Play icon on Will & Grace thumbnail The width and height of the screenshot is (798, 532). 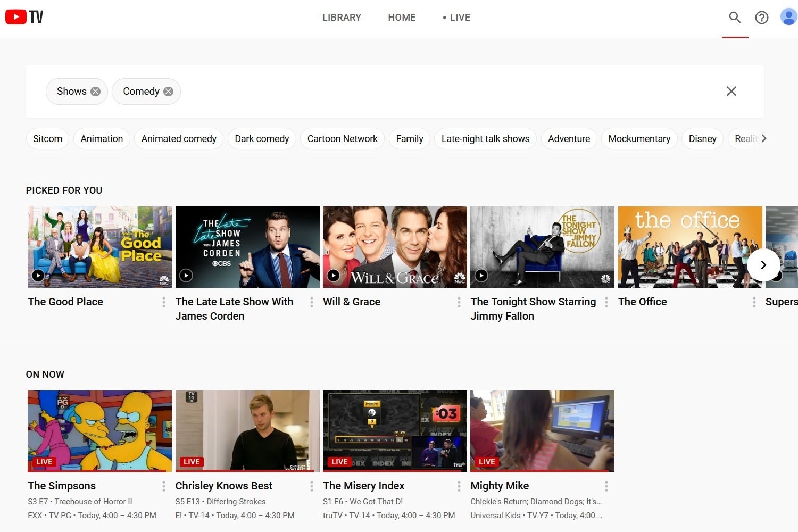pyautogui.click(x=333, y=276)
